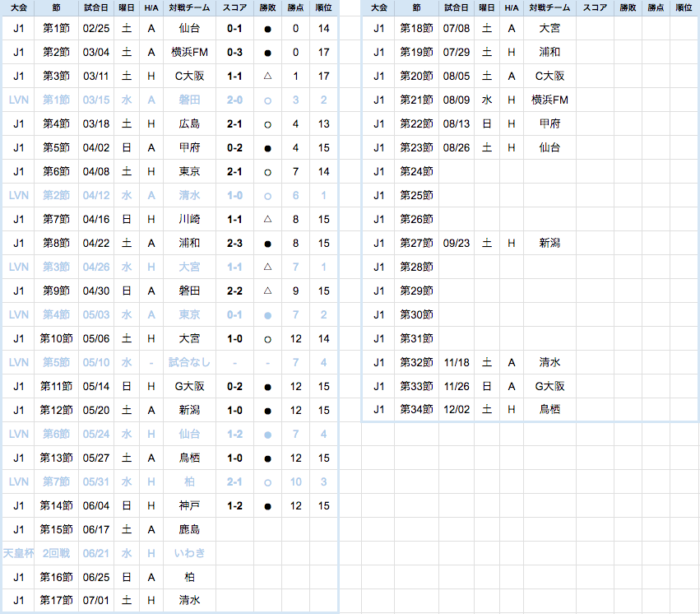Click the 第10節 round cell

(56, 339)
